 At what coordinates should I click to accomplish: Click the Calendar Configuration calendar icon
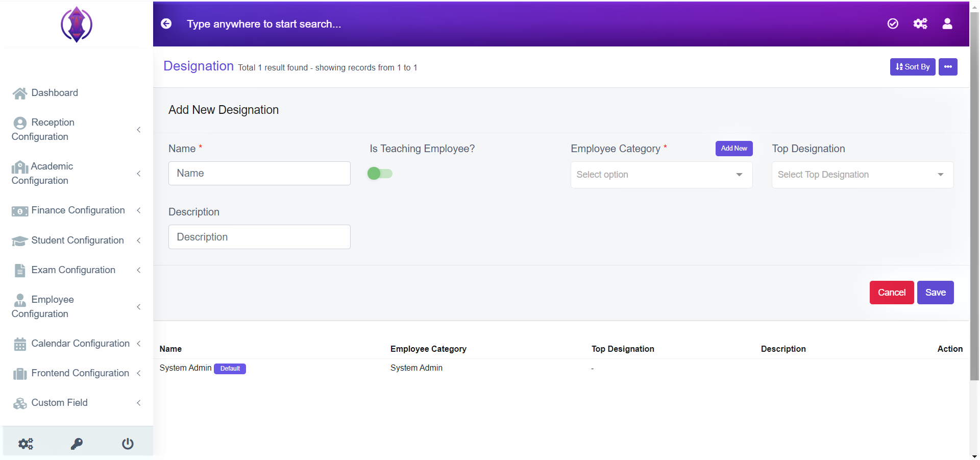20,344
